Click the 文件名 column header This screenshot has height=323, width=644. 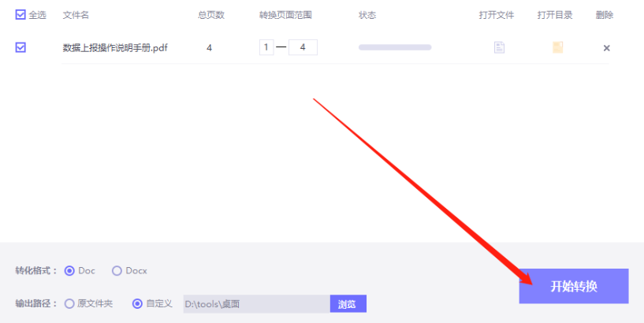coord(76,15)
